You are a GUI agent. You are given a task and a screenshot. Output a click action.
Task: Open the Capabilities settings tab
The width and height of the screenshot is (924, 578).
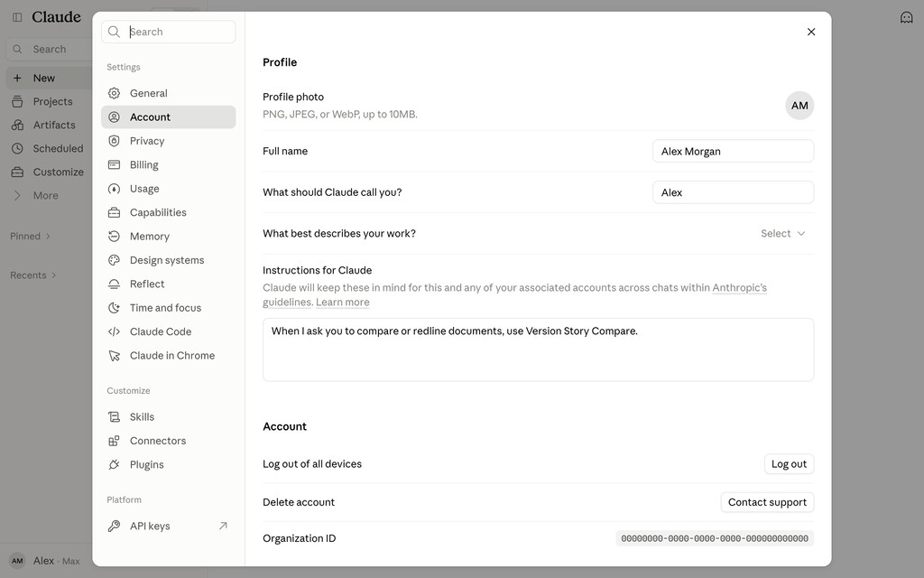coord(169,212)
